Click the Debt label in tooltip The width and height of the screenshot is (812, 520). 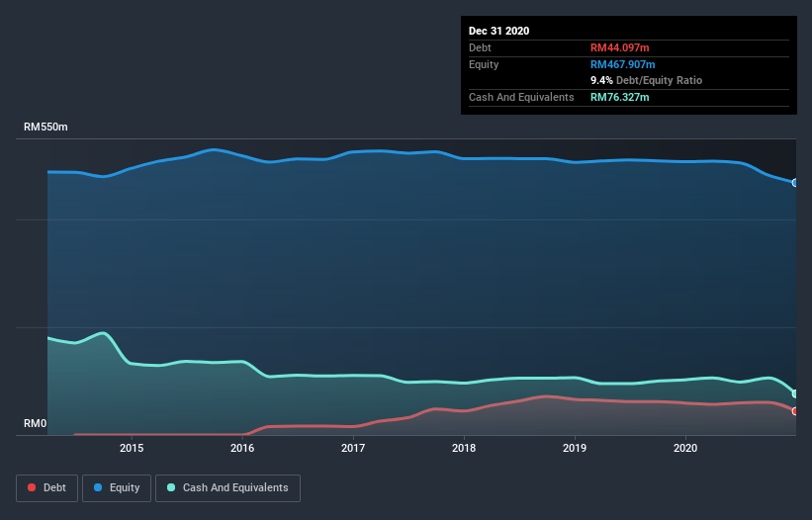click(x=480, y=47)
